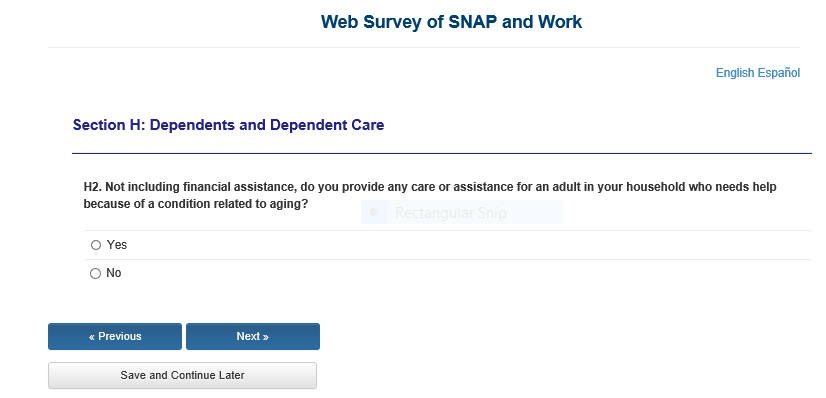The width and height of the screenshot is (826, 398).
Task: Click the Web Survey of SNAP and Work title
Action: coord(451,22)
